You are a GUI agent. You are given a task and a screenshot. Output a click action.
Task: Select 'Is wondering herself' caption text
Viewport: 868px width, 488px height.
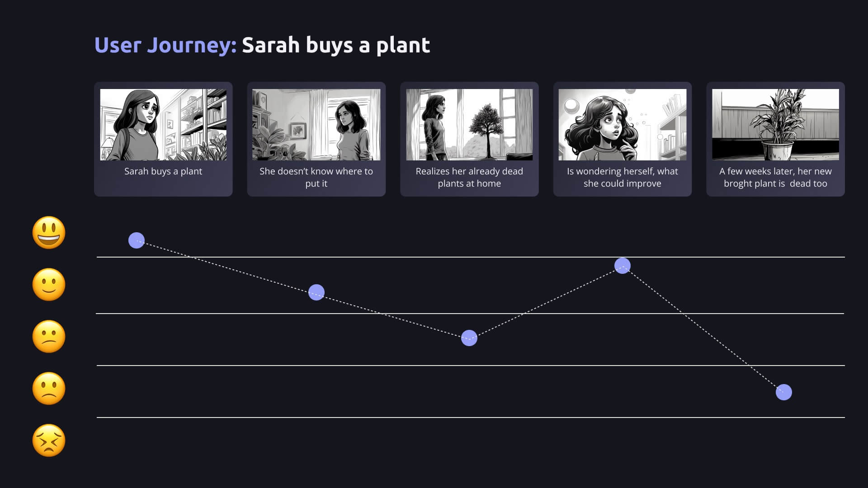point(623,177)
